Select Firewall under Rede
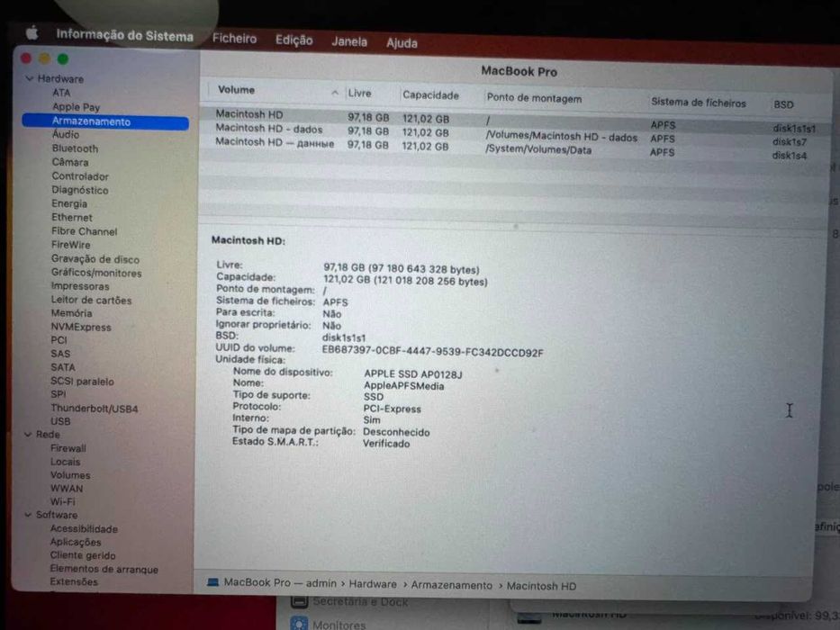Screen dimensions: 840x630 pos(68,448)
